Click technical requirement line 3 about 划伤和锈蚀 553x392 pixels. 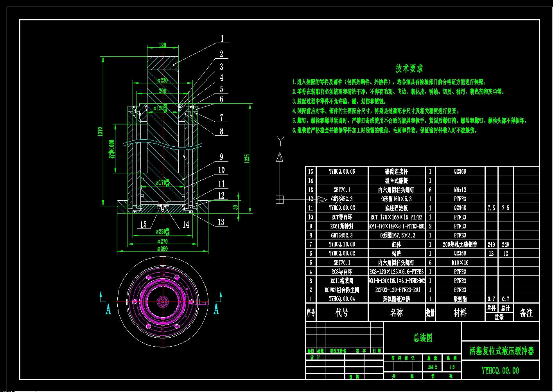(x=339, y=101)
